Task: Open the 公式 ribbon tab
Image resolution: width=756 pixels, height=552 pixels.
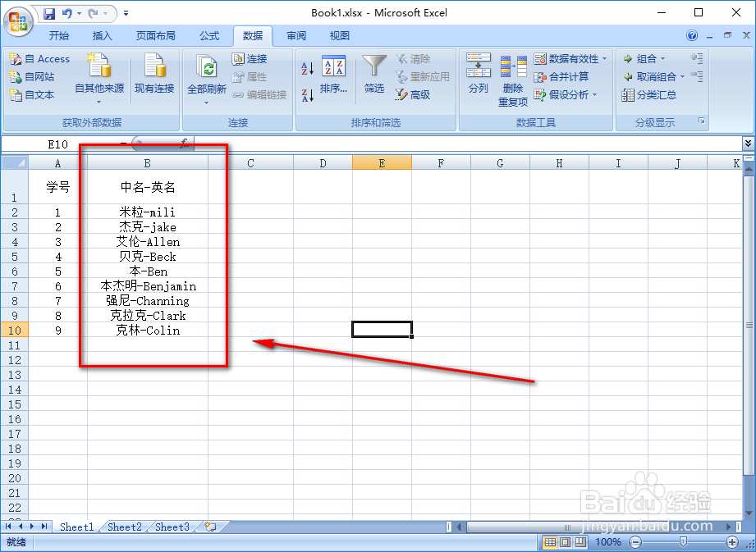Action: click(209, 35)
